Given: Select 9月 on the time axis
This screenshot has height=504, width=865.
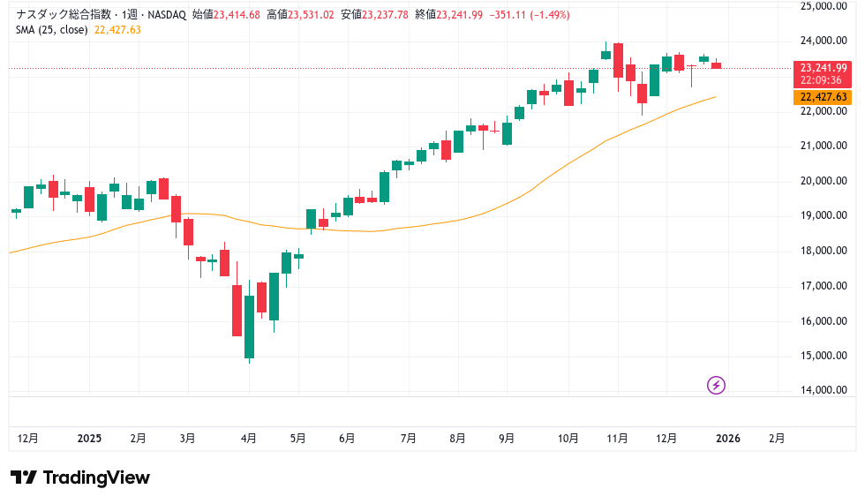Looking at the screenshot, I should click(x=507, y=438).
